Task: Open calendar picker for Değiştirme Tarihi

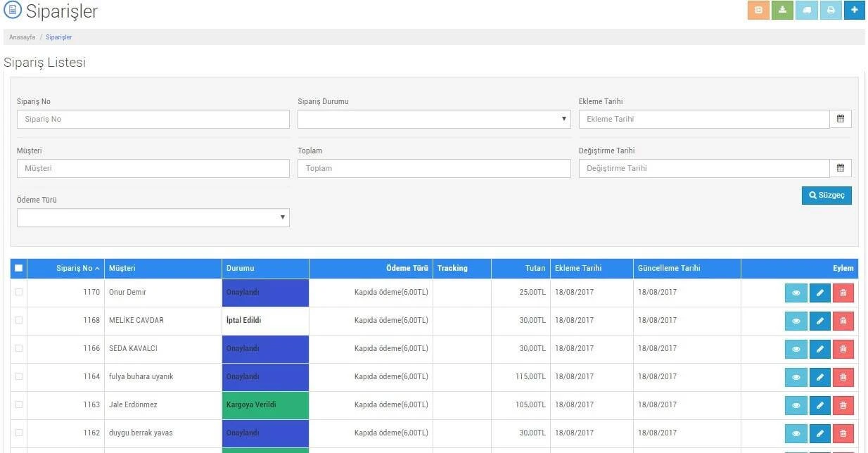Action: pos(840,168)
